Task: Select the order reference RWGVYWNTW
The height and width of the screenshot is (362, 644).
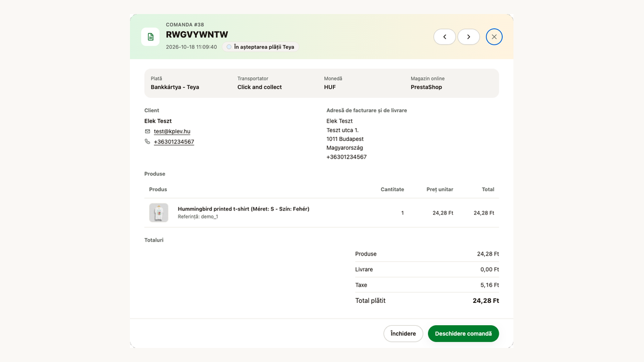Action: coord(197,35)
